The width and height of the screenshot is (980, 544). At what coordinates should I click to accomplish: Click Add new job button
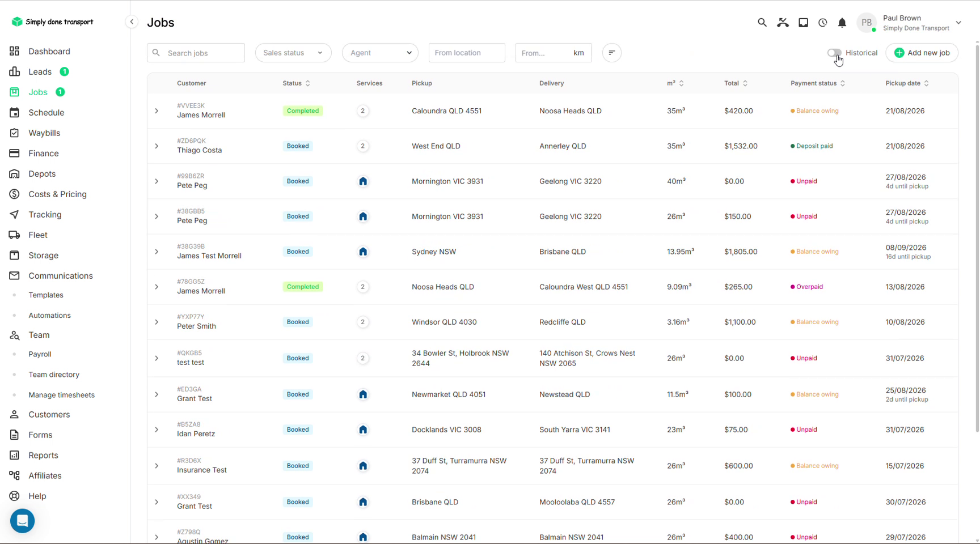922,53
